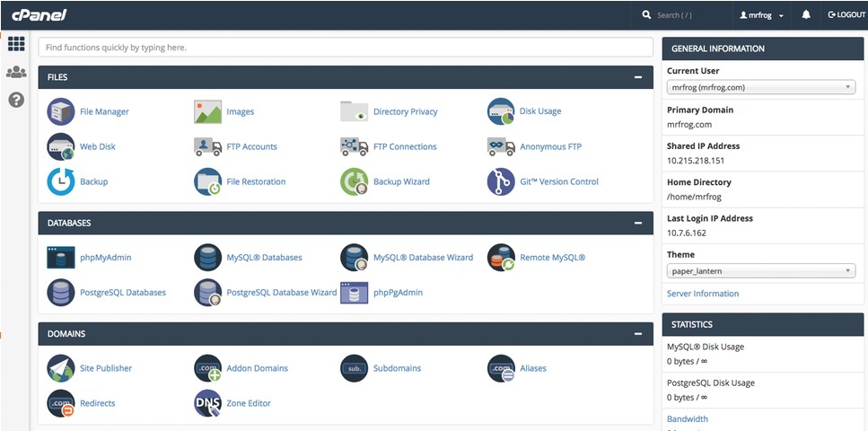Open the notifications bell icon

coord(806,15)
